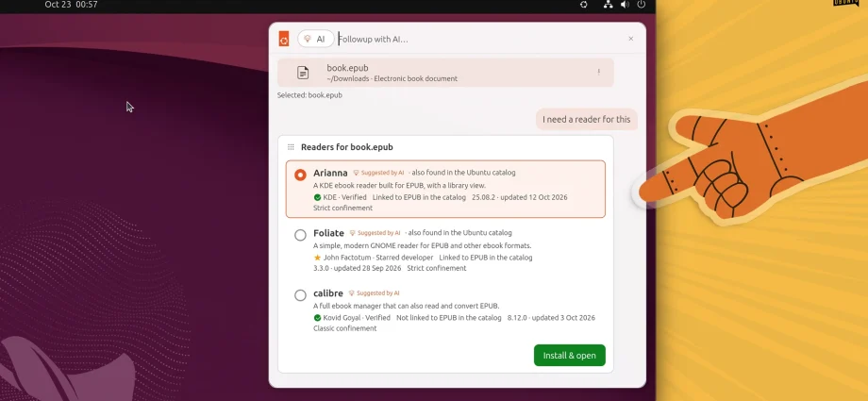The image size is (868, 401).
Task: Select the Foliate radio button
Action: pos(300,235)
